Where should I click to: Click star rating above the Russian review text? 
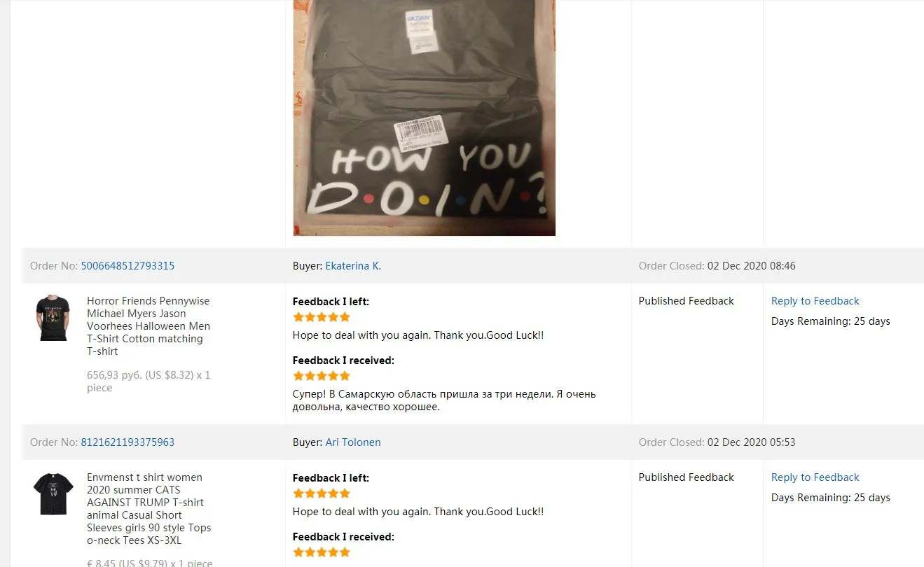pyautogui.click(x=321, y=376)
